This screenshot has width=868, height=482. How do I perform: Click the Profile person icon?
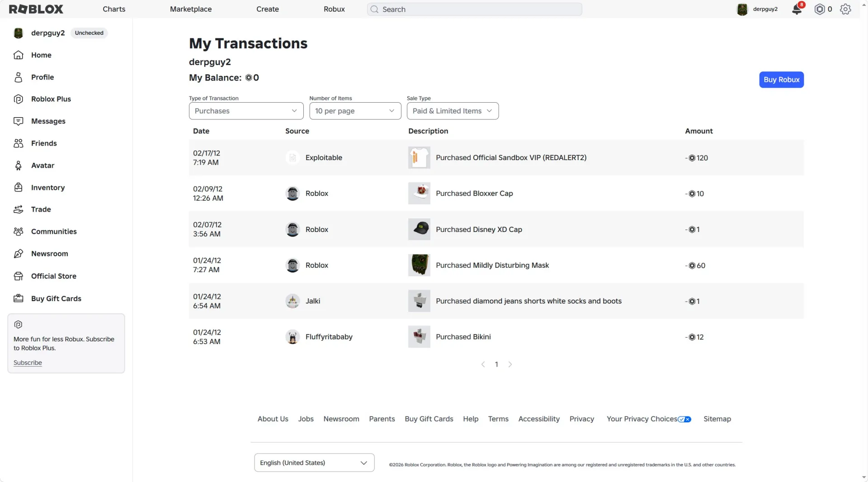[x=19, y=77]
